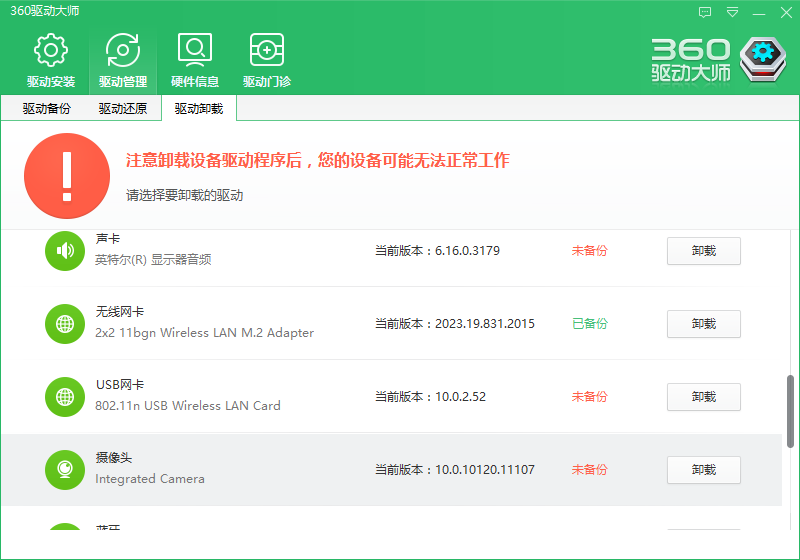Viewport: 800px width, 560px height.
Task: Open the 硬件信息 monitor icon
Action: click(195, 50)
